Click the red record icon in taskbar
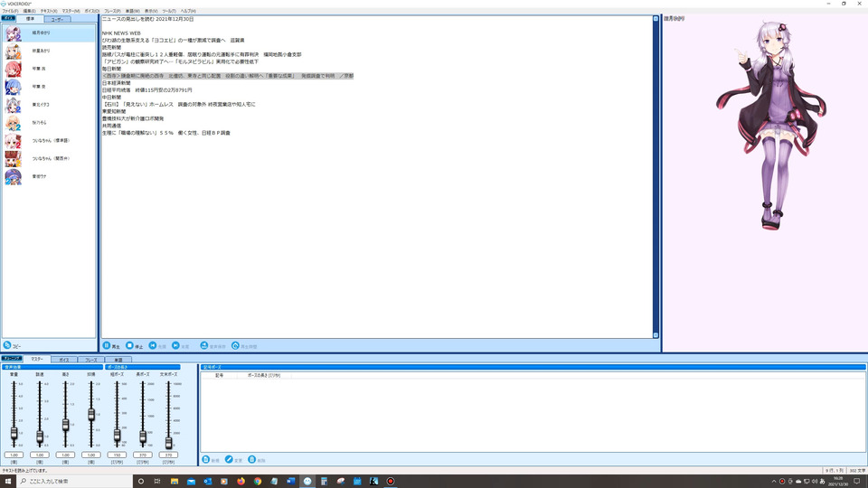 [x=391, y=482]
